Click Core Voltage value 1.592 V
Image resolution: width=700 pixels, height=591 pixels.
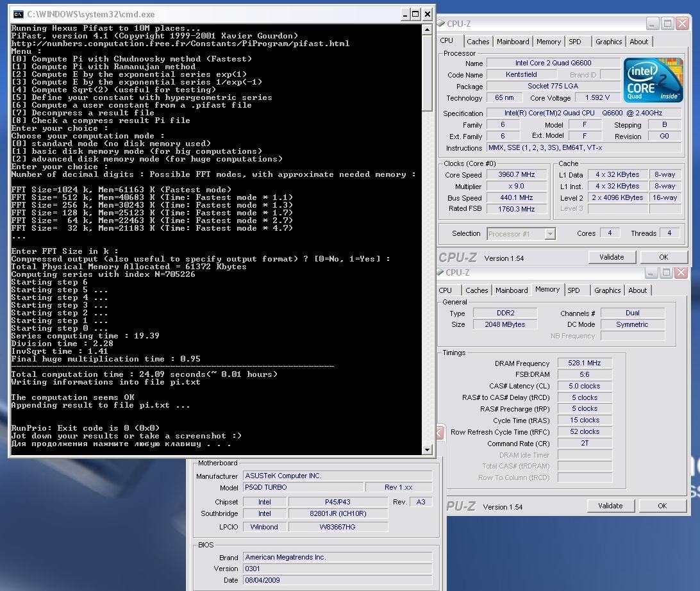coord(597,98)
